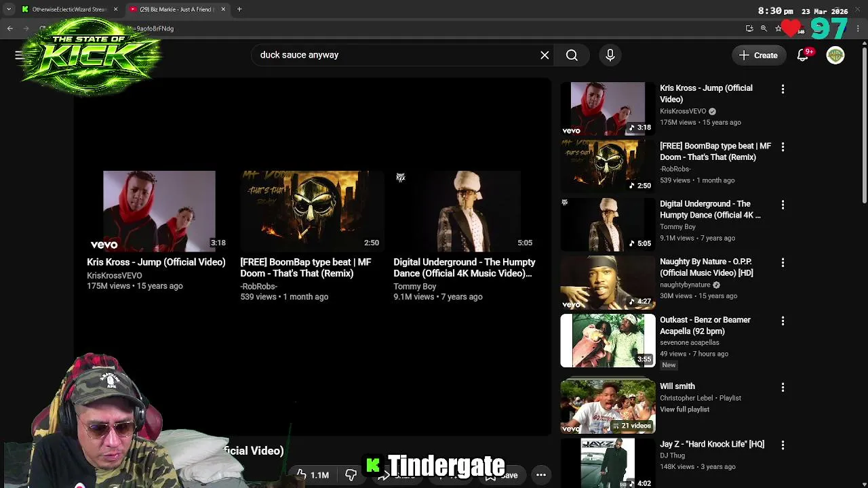868x488 pixels.
Task: Open end-screen title '[FREE] BoomBap type beat | MF Doom'
Action: pos(306,268)
